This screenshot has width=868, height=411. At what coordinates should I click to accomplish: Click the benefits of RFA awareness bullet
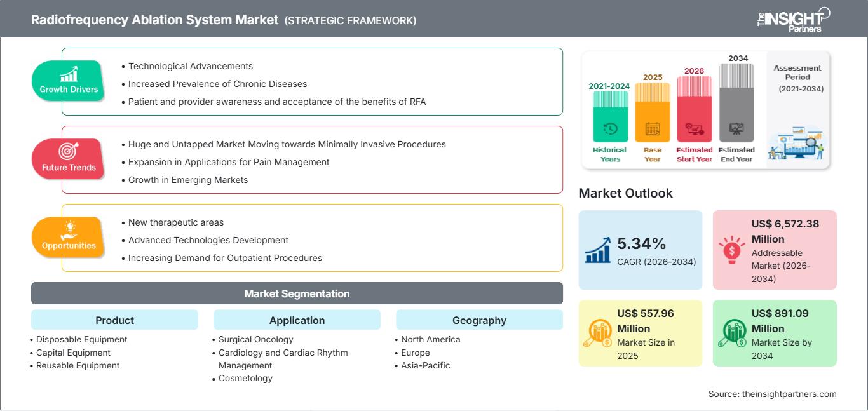coord(276,102)
